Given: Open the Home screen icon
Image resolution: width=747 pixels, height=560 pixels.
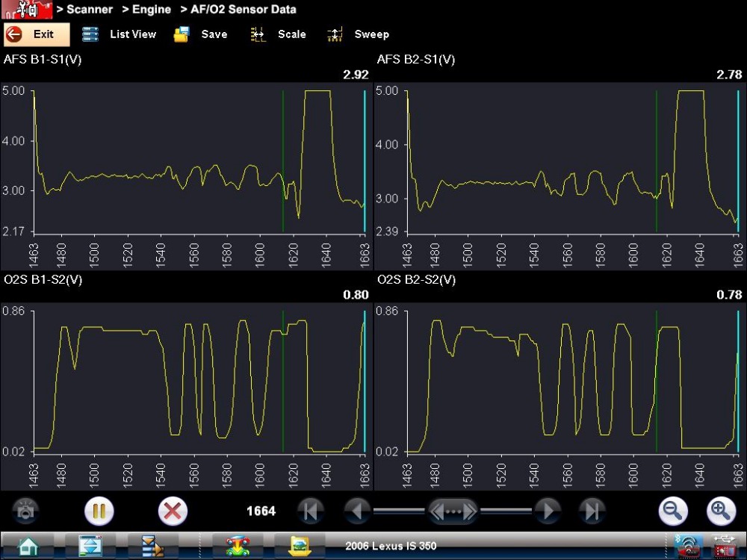Looking at the screenshot, I should (28, 546).
